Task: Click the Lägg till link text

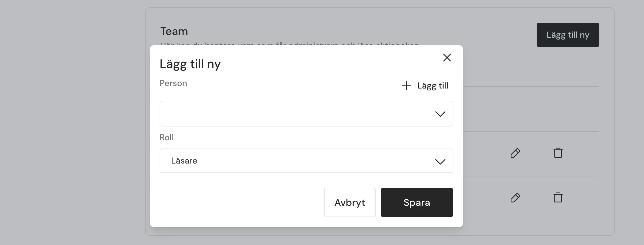Action: click(x=432, y=86)
